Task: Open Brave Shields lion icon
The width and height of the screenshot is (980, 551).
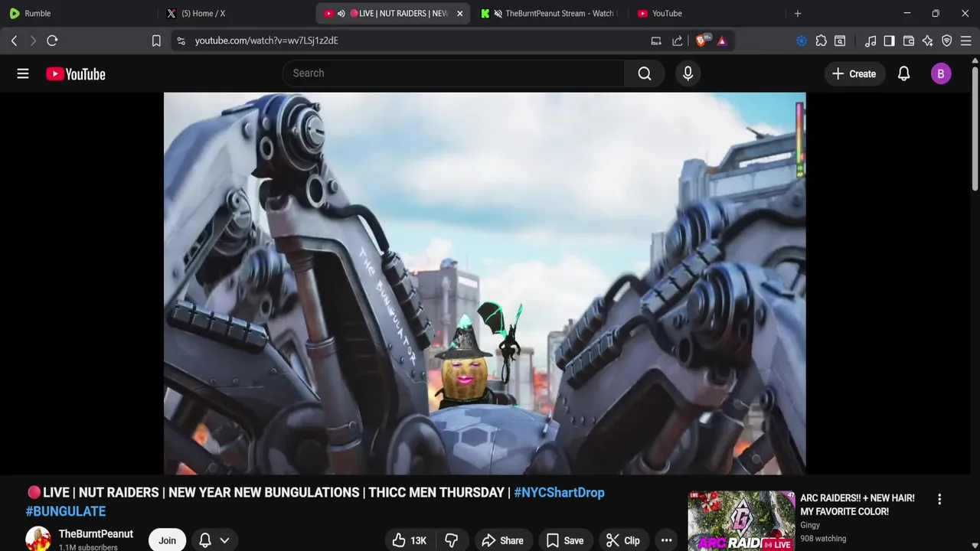Action: (701, 41)
